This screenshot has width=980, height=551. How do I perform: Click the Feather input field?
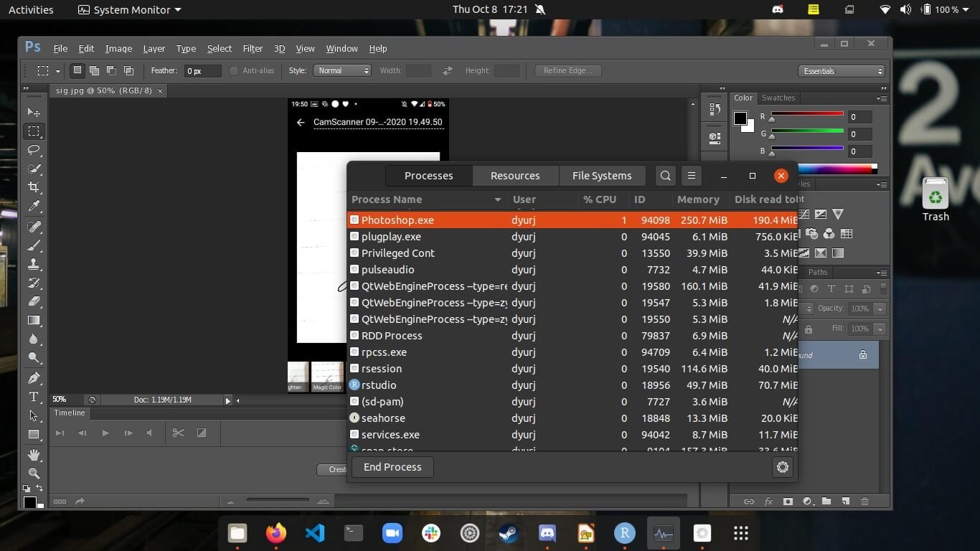point(202,70)
